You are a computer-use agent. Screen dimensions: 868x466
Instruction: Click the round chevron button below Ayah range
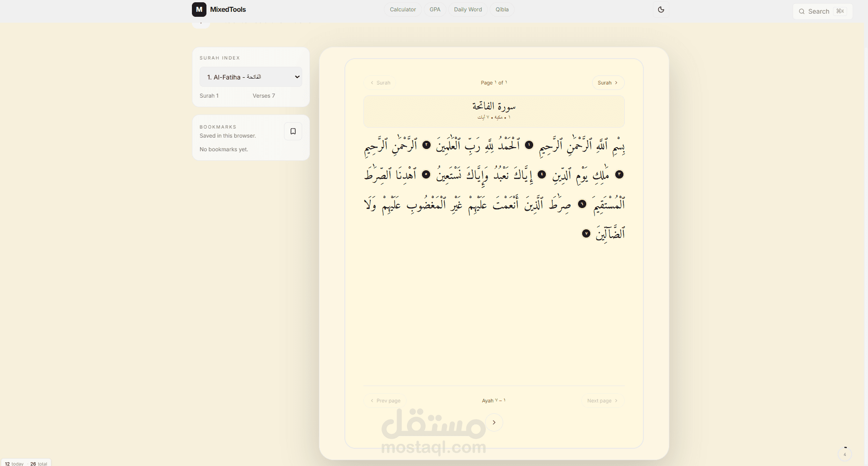coord(494,422)
